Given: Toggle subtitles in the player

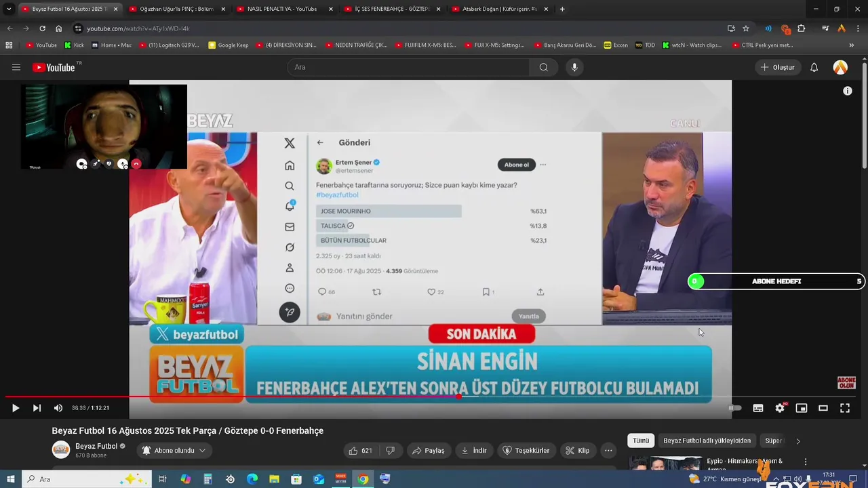Looking at the screenshot, I should [758, 408].
